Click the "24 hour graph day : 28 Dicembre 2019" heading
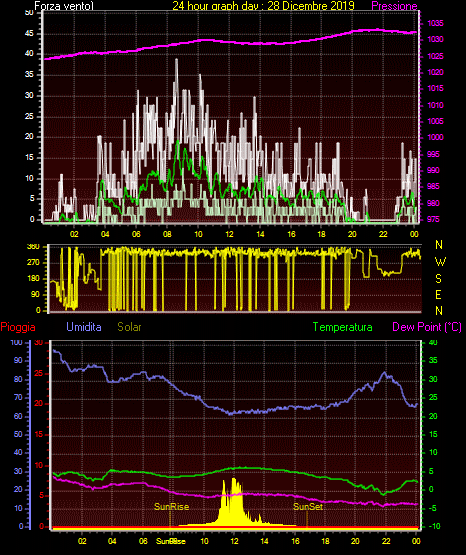 (264, 6)
